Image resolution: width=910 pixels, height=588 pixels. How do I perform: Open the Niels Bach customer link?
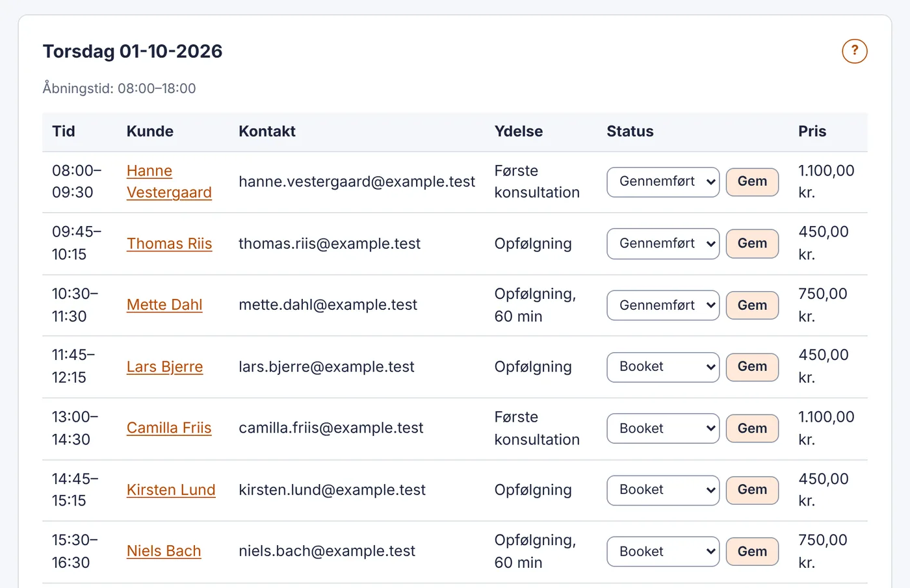[x=164, y=551]
